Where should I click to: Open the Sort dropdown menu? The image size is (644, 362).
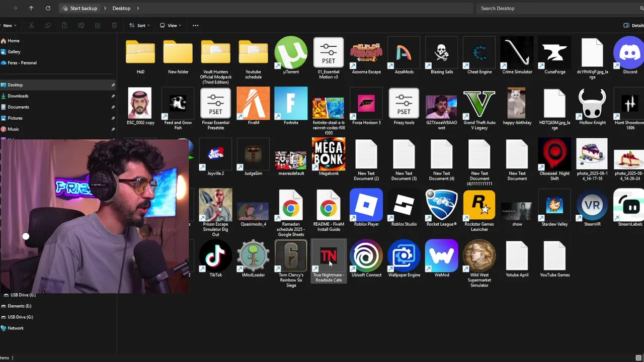[139, 25]
